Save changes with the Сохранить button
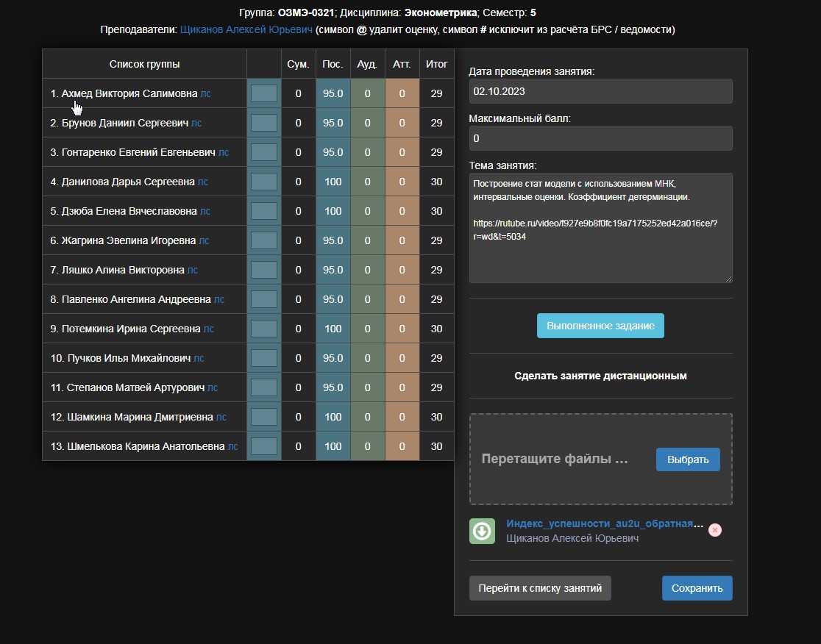821x644 pixels. pyautogui.click(x=697, y=588)
